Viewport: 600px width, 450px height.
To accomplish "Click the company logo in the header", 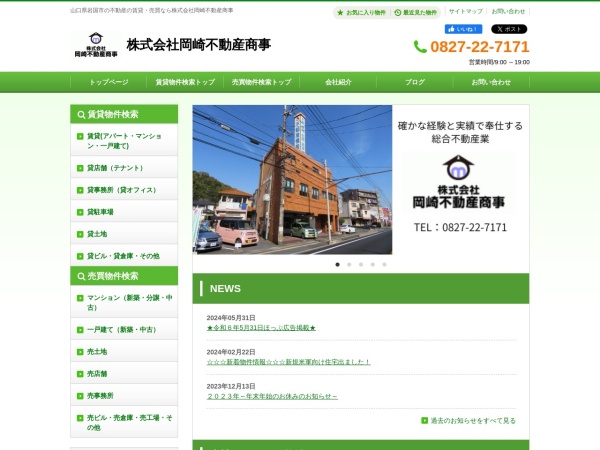I will 96,45.
